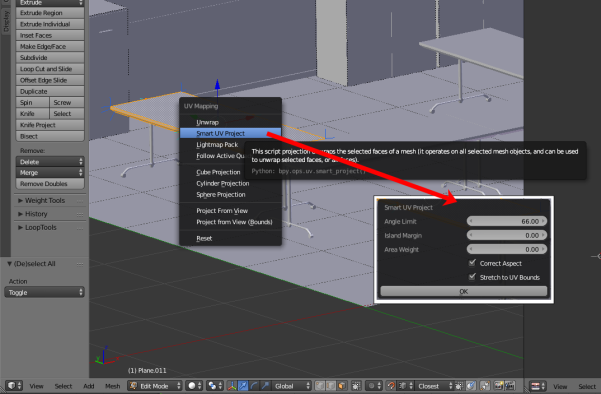Enable the scale manipulator icon
601x394 pixels.
pos(265,386)
